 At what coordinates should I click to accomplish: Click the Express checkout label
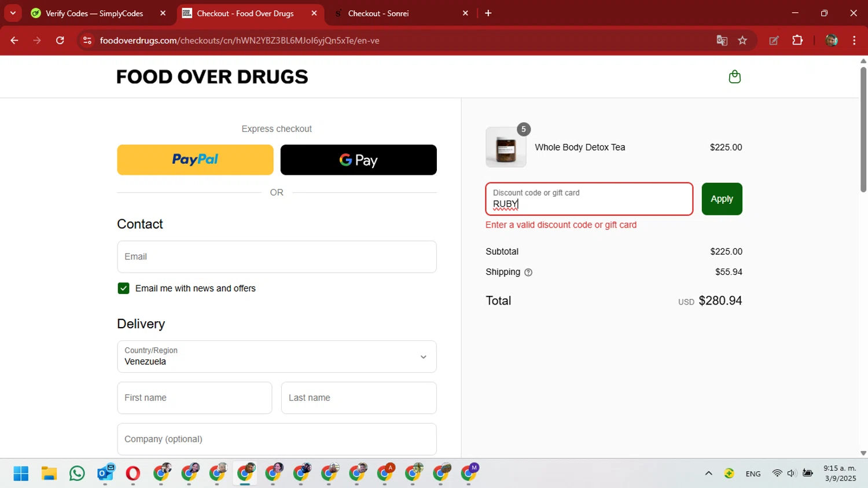click(x=277, y=129)
